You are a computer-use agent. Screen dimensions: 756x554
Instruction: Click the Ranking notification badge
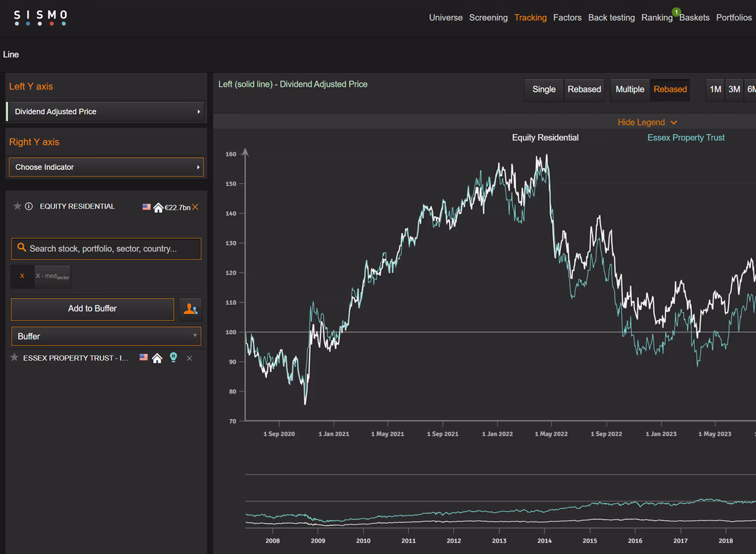[676, 12]
